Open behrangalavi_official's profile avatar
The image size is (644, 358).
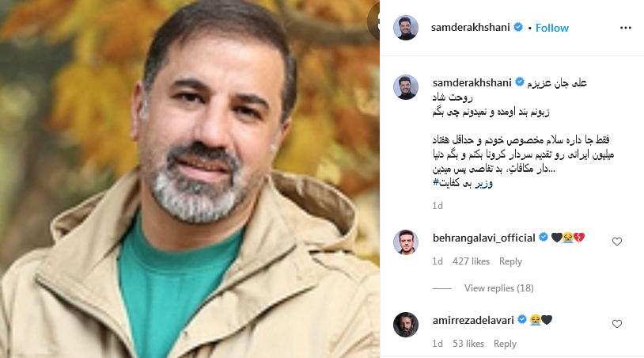(x=406, y=242)
